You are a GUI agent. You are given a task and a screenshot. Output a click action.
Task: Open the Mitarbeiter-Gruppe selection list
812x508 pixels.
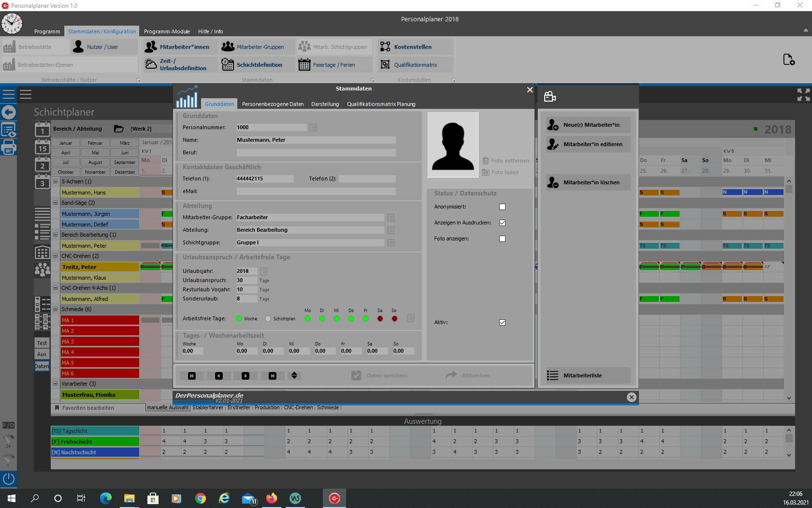click(391, 218)
